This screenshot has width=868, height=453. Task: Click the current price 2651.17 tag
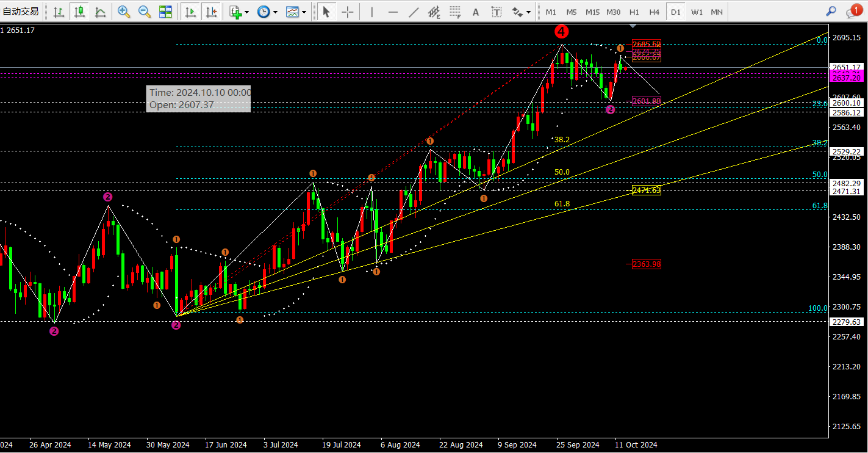pyautogui.click(x=847, y=67)
